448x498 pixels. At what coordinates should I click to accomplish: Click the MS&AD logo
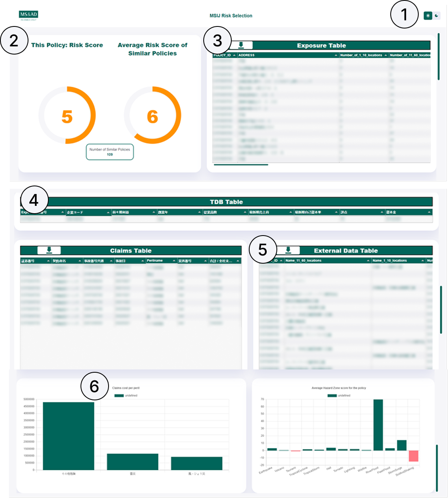28,15
